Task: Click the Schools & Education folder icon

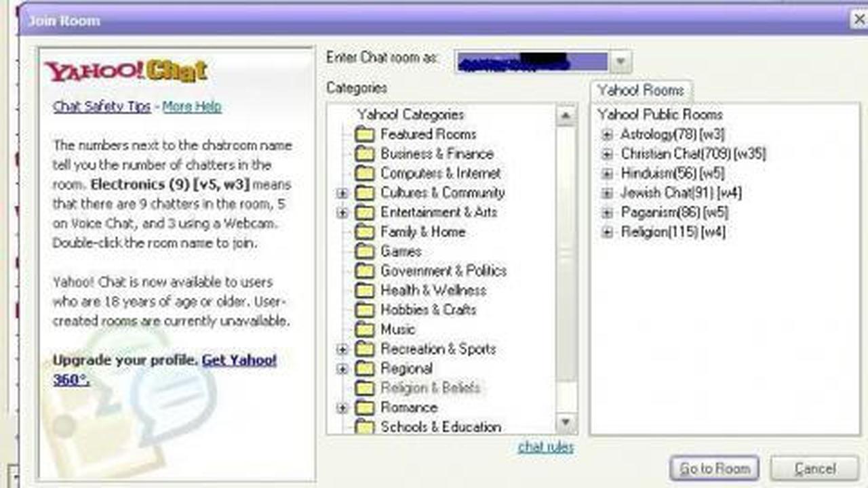Action: coord(365,427)
